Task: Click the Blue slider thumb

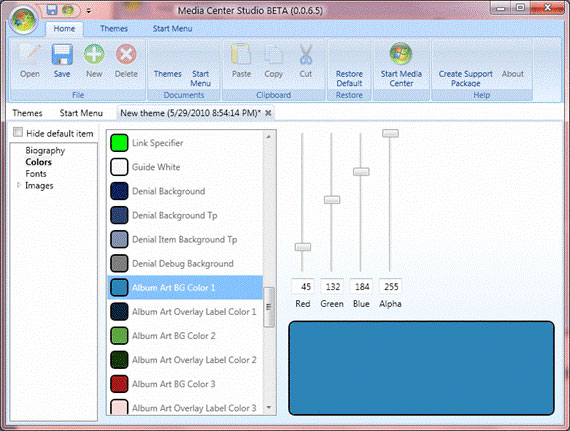Action: tap(361, 172)
